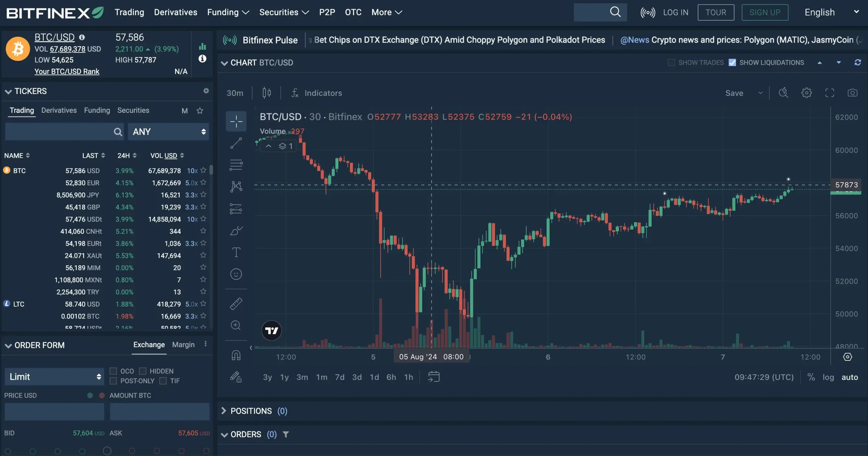
Task: Open P2P in the top navigation
Action: click(327, 12)
